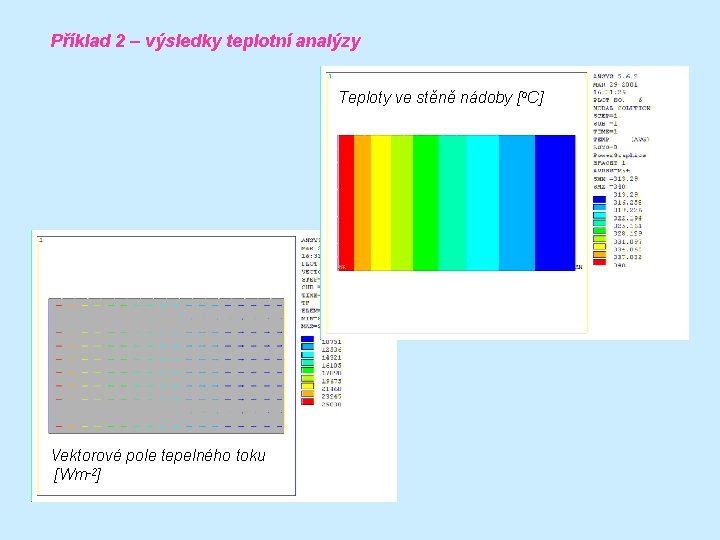Image resolution: width=720 pixels, height=540 pixels.
Task: Click the temperature legend value "337.022"
Action: point(627,257)
